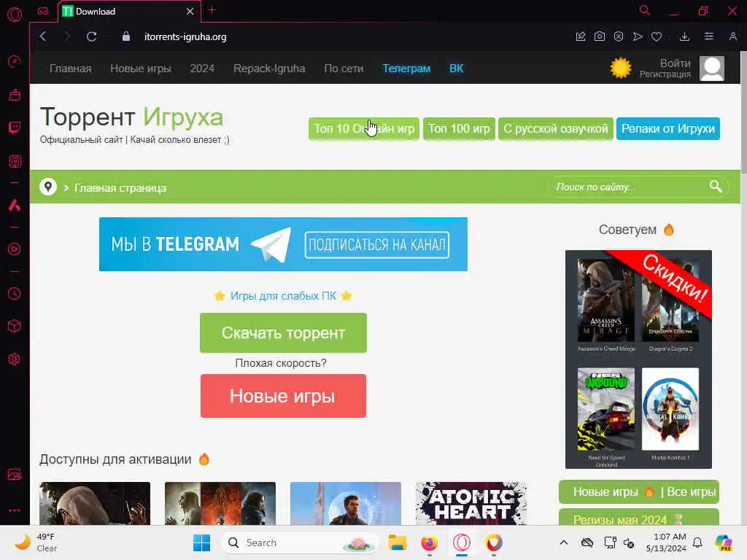This screenshot has height=560, width=747.
Task: Click the green Скачать торрент button
Action: coord(283,332)
